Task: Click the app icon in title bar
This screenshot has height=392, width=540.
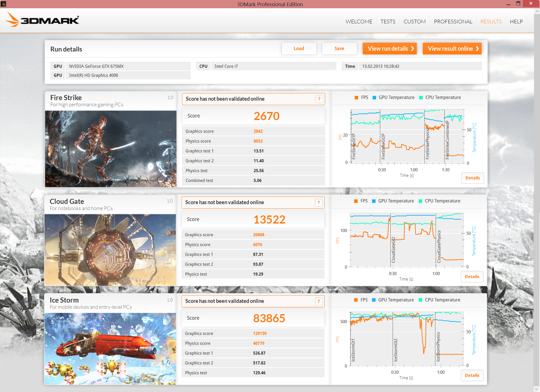Action: (x=3, y=4)
